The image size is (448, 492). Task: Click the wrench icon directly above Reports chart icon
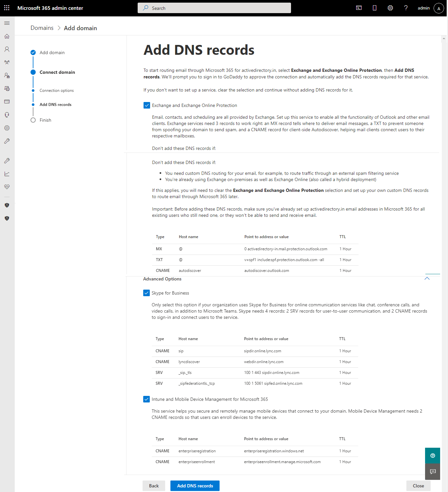click(7, 161)
